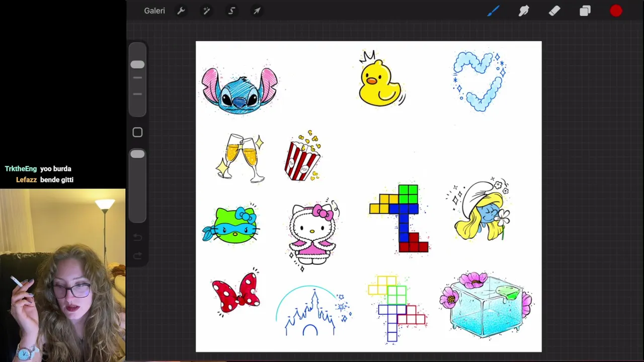This screenshot has width=644, height=362.
Task: Open the Layers panel
Action: (x=585, y=11)
